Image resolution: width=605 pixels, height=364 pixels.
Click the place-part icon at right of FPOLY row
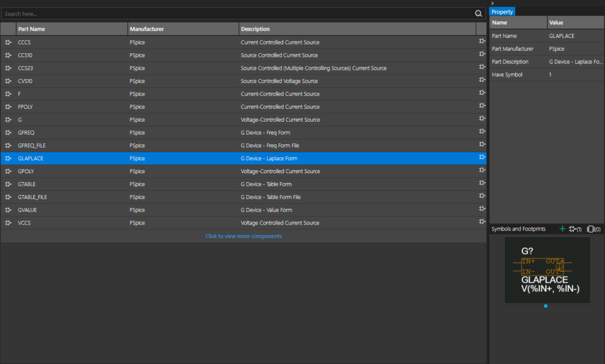[x=482, y=105]
